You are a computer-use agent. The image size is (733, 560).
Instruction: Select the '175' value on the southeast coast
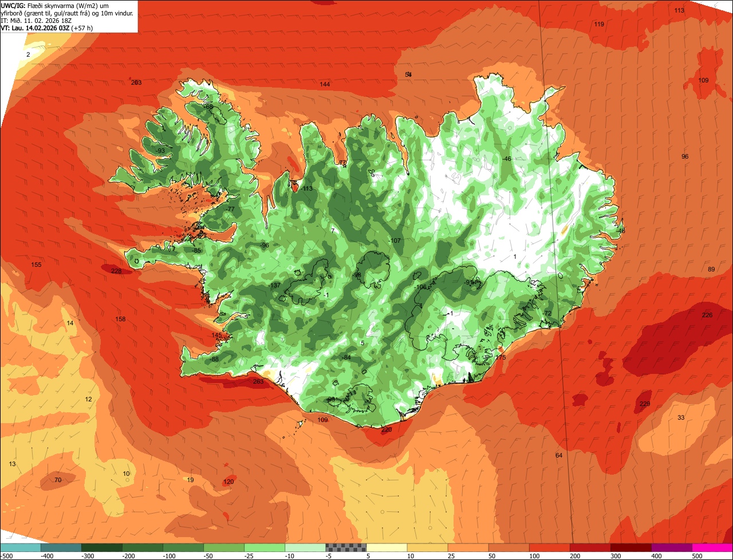pos(501,358)
